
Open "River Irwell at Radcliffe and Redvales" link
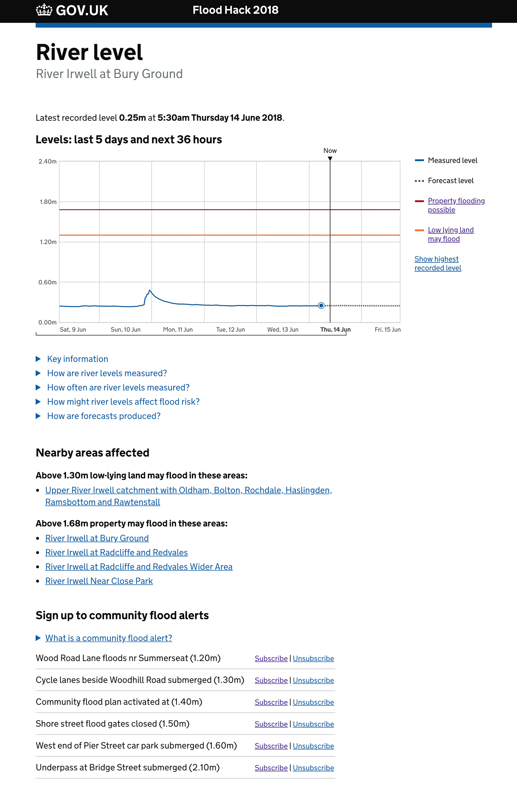tap(116, 553)
